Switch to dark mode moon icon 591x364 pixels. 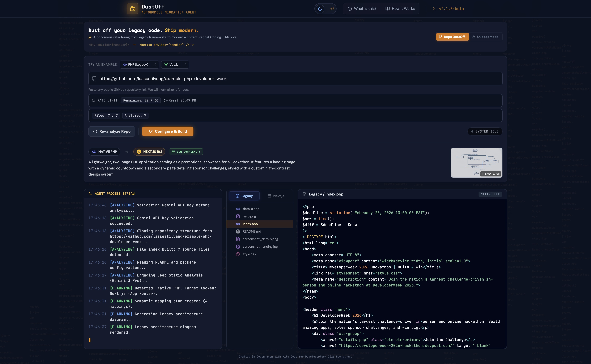320,9
